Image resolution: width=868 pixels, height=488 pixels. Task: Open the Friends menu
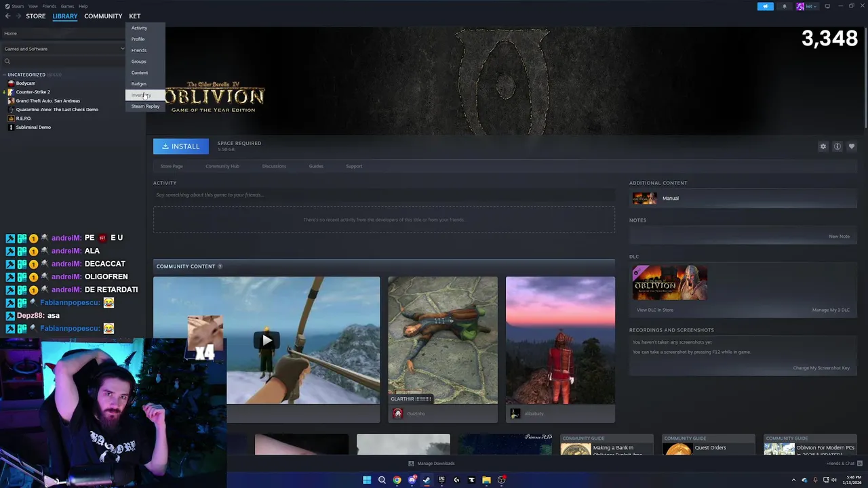(50, 6)
